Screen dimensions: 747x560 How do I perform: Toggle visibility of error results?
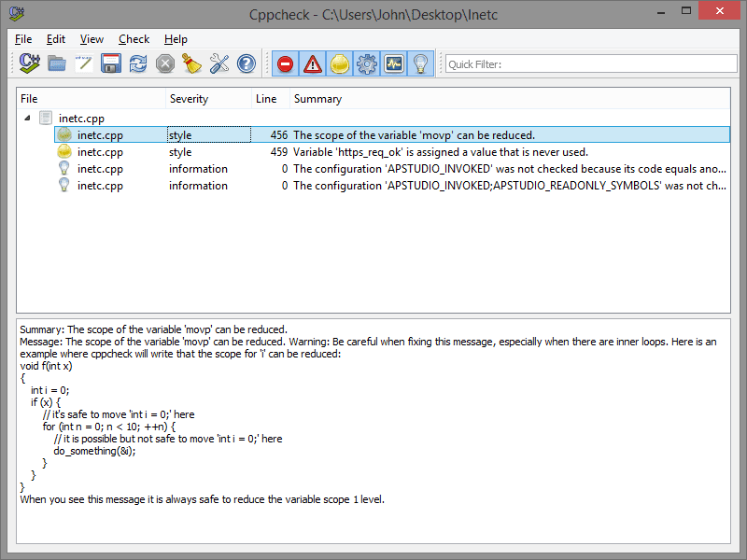click(286, 63)
